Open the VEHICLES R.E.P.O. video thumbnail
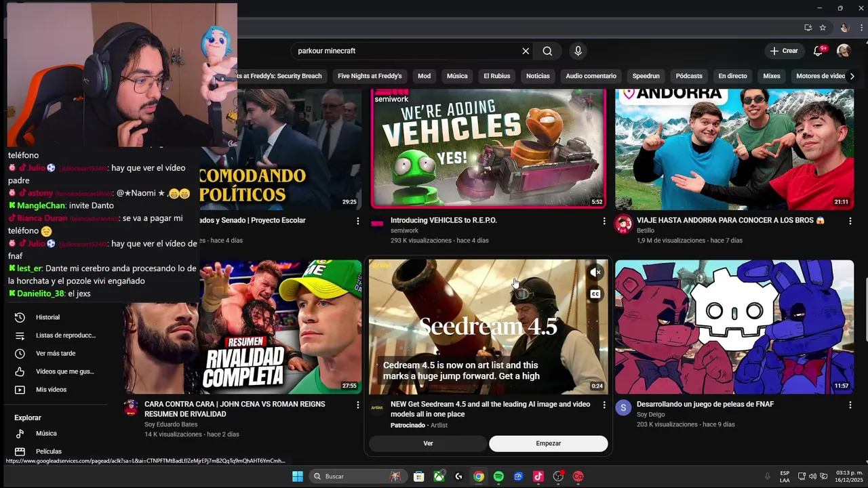Viewport: 868px width, 488px height. click(x=488, y=148)
